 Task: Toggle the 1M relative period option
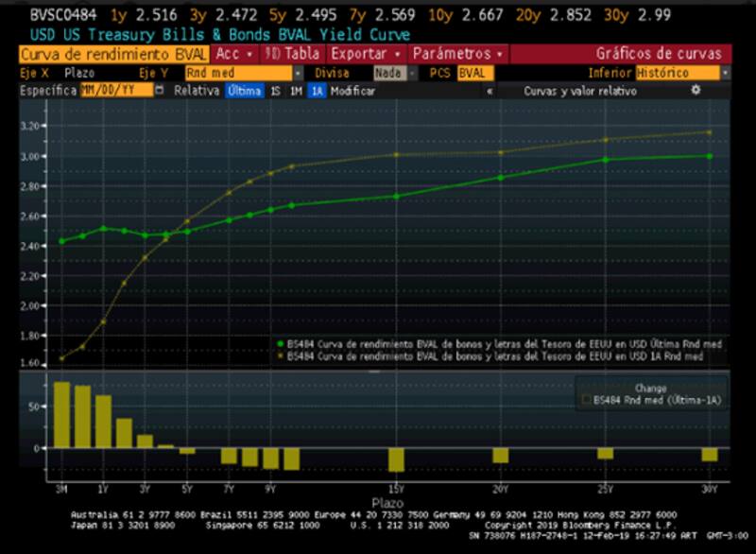pos(296,92)
